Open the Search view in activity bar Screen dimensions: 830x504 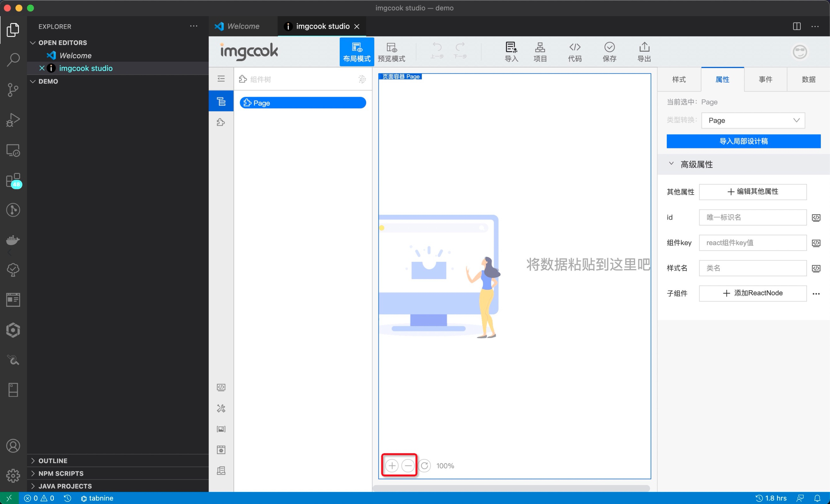[x=13, y=60]
